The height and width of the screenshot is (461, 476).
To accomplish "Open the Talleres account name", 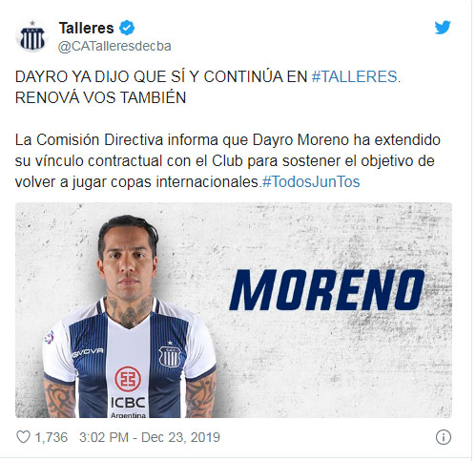I will pos(86,28).
